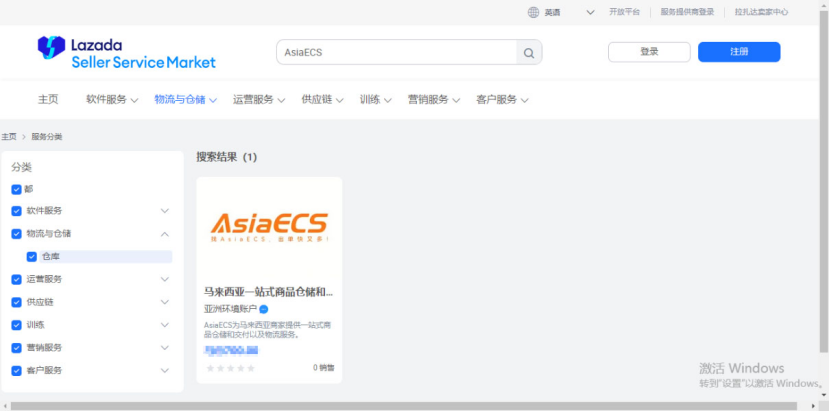
Task: Open the 营销服务 nav menu
Action: [x=434, y=99]
